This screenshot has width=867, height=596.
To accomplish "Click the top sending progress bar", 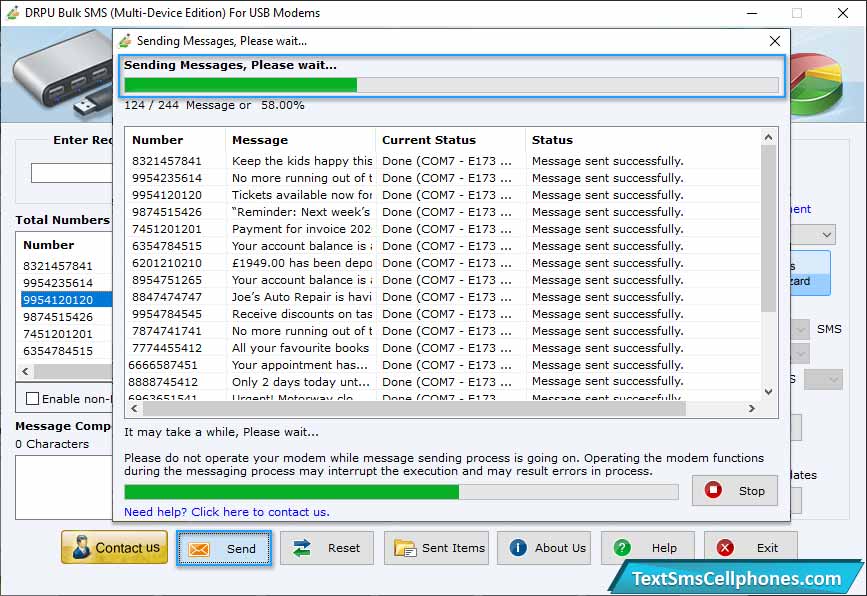I will click(x=451, y=85).
